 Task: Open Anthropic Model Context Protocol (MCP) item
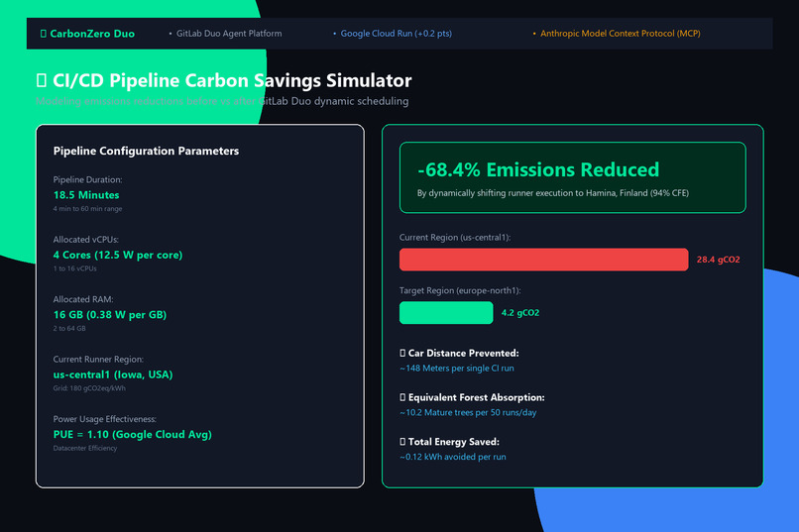coord(621,34)
